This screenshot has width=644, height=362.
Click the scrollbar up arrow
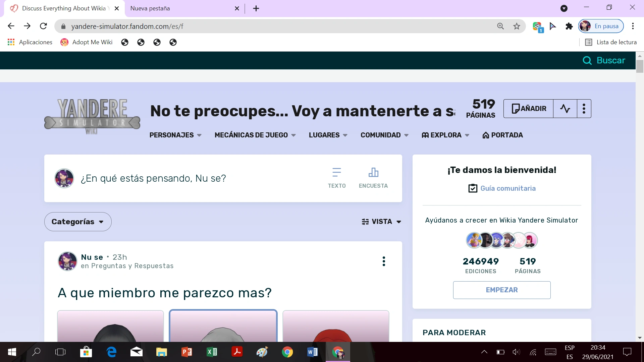pos(640,56)
